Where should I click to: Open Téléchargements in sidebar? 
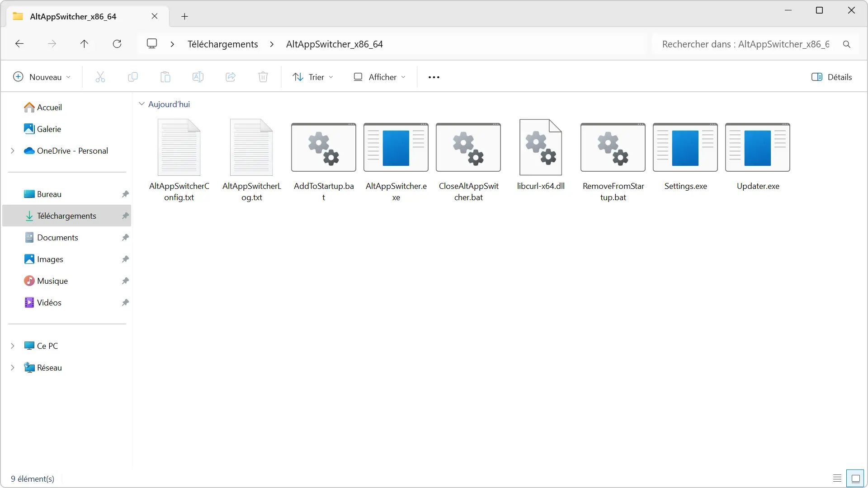point(66,216)
